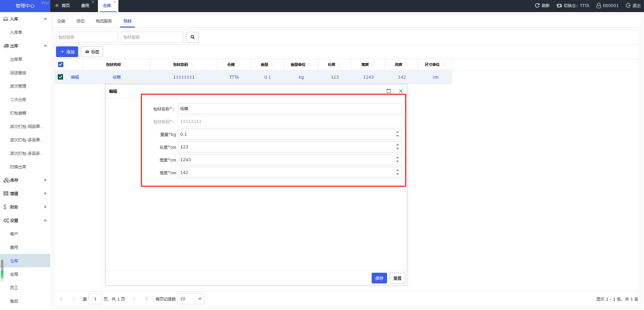
Task: Maximize the 编辑 dialog
Action: pyautogui.click(x=389, y=91)
